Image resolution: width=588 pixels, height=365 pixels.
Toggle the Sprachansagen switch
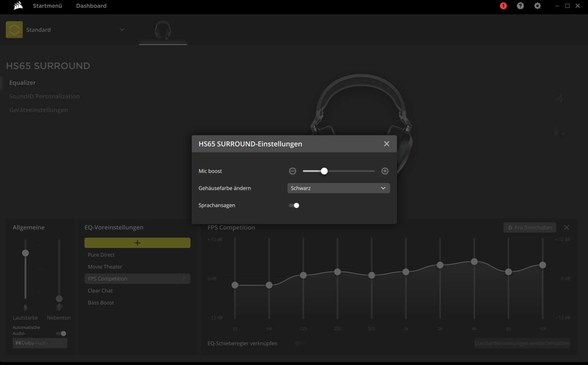pyautogui.click(x=294, y=205)
